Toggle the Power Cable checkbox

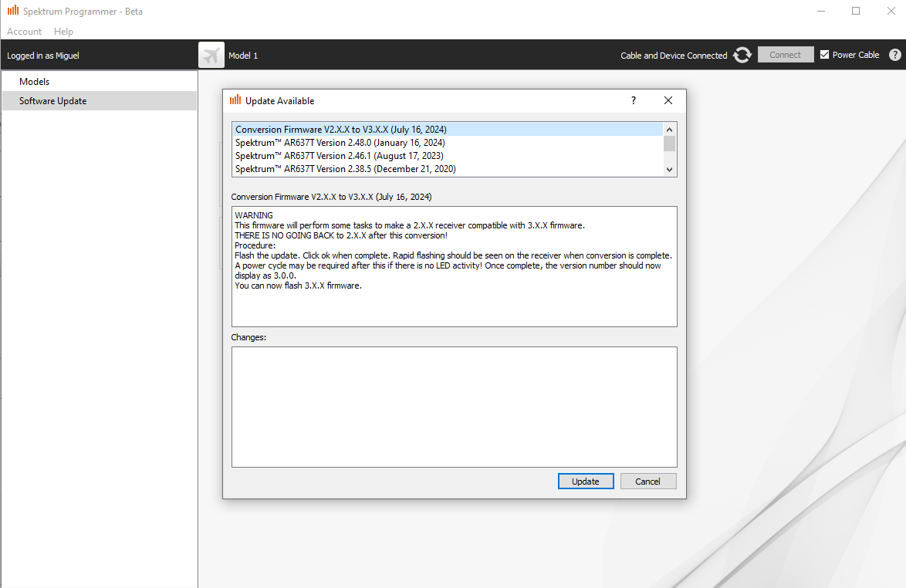[825, 55]
